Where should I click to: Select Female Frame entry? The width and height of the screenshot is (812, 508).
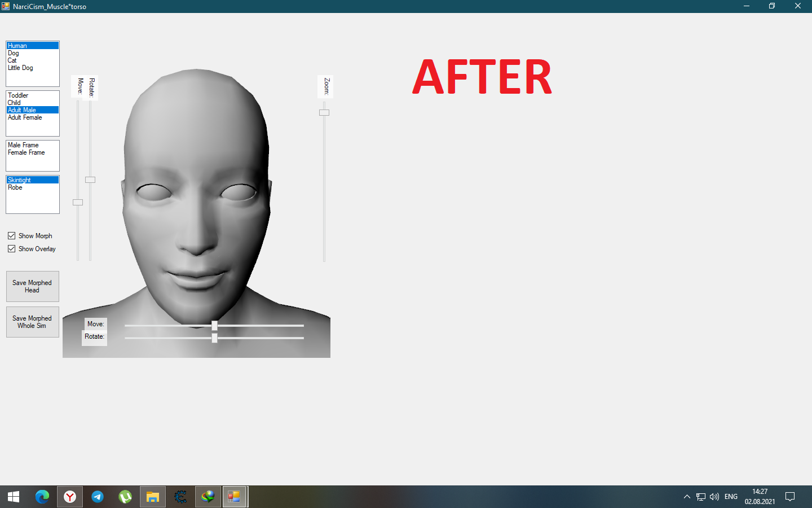pyautogui.click(x=33, y=152)
